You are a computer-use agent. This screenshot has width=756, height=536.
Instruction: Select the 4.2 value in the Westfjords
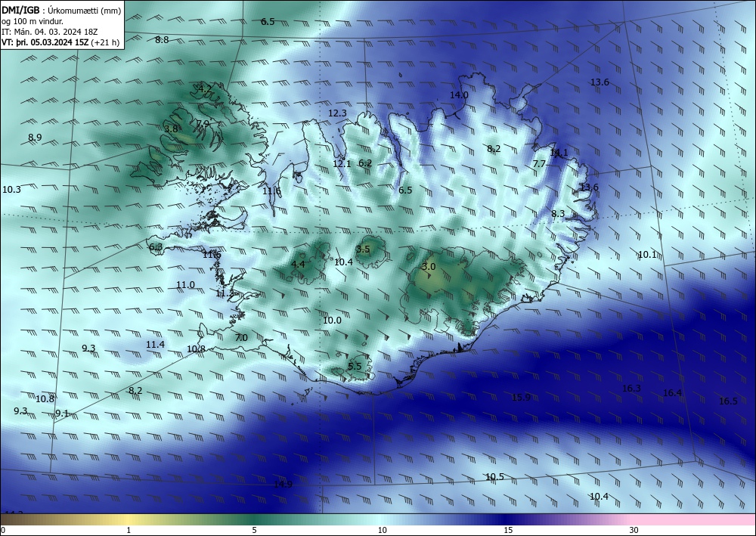click(x=205, y=88)
